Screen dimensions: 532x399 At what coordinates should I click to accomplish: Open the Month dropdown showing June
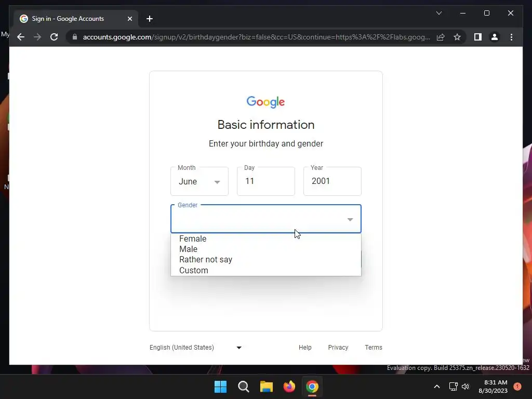199,181
